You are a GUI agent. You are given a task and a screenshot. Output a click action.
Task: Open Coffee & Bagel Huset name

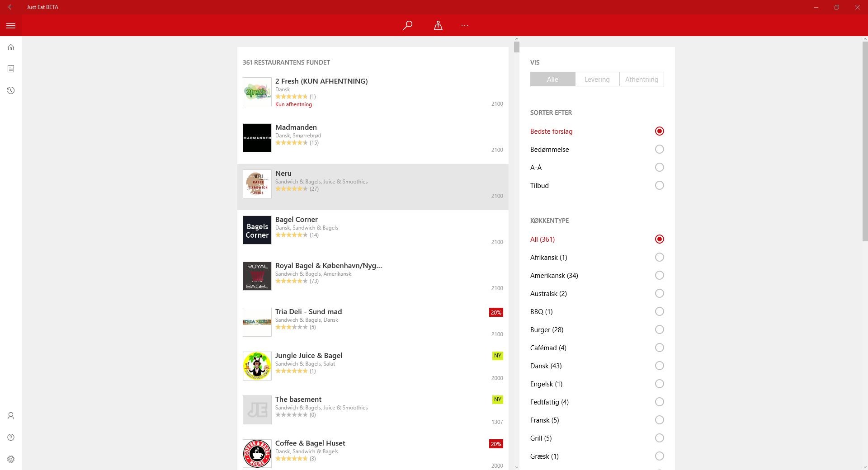point(310,443)
